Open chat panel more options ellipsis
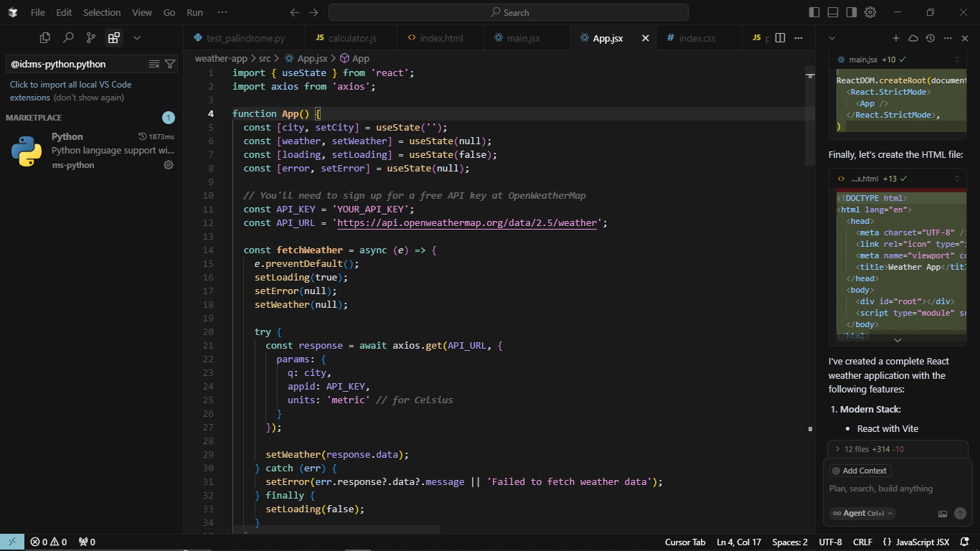The height and width of the screenshot is (551, 980). 948,38
